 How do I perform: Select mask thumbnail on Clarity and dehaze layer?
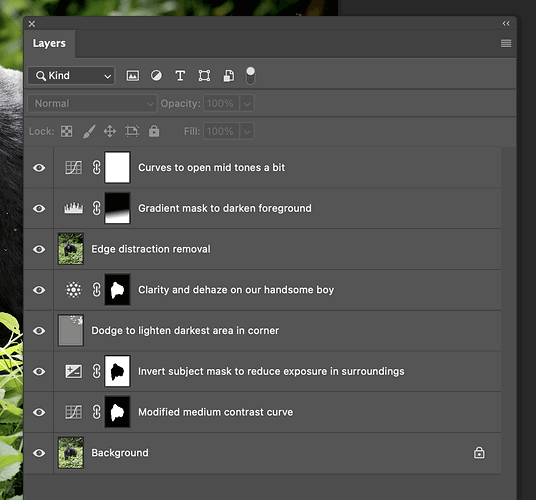pyautogui.click(x=117, y=290)
